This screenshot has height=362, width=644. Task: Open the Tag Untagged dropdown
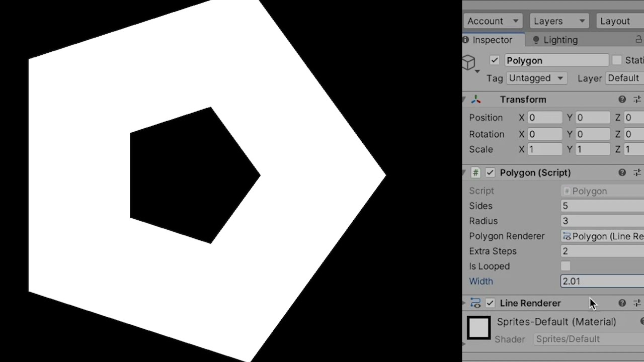(536, 78)
